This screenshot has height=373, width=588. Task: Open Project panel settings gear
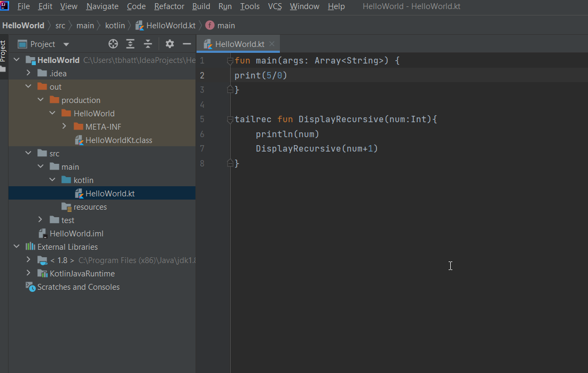pos(169,44)
